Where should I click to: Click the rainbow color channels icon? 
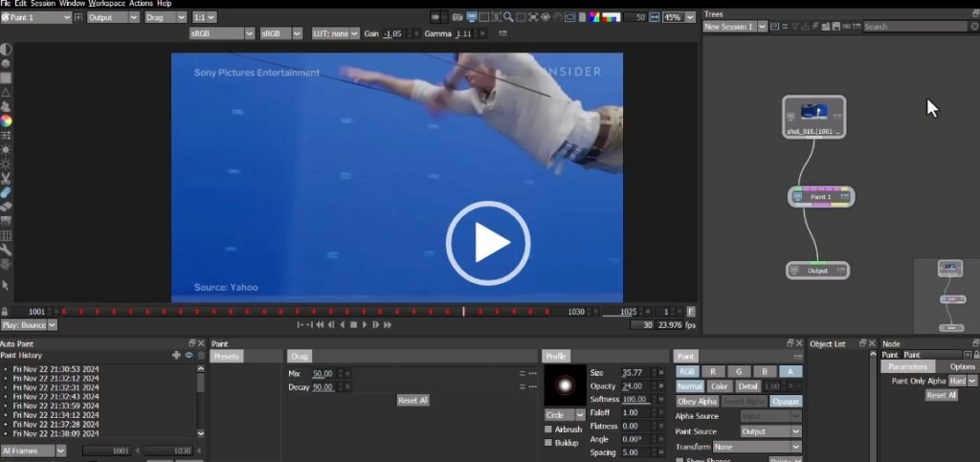pyautogui.click(x=595, y=17)
